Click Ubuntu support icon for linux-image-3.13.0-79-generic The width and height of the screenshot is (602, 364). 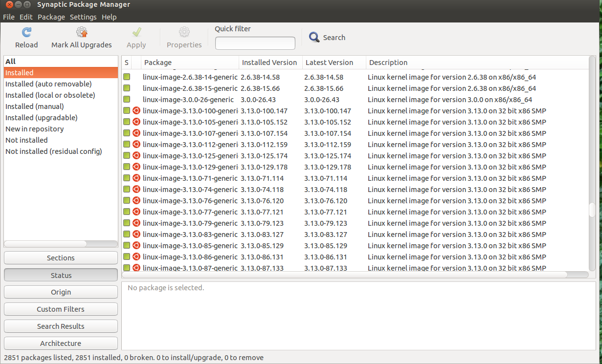[x=136, y=223]
